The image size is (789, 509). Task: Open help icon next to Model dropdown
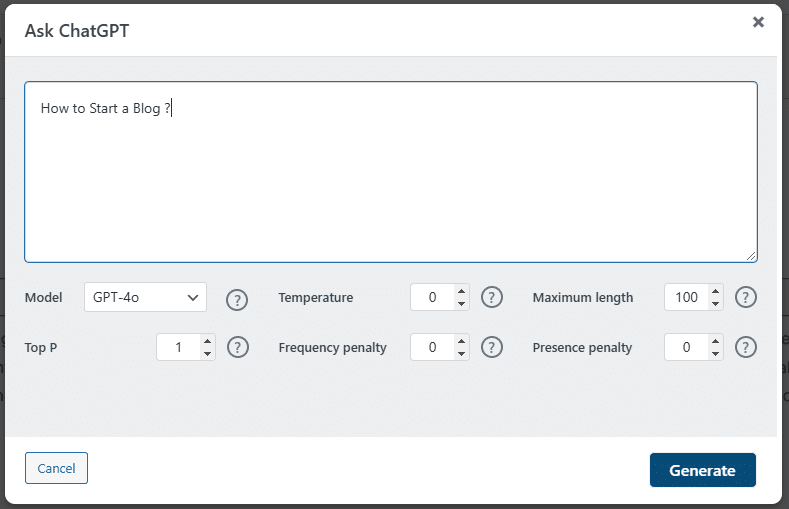[x=236, y=300]
